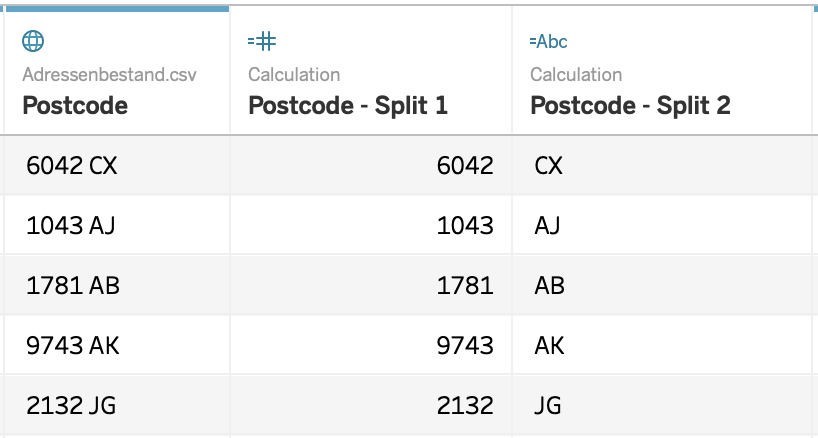
Task: Select the Split 1 value 2132
Action: tap(465, 405)
